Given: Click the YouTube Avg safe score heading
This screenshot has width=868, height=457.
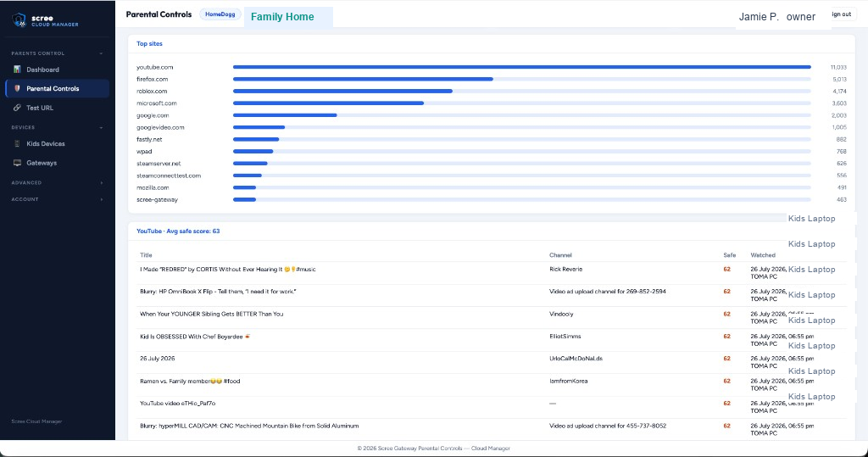Looking at the screenshot, I should click(178, 231).
